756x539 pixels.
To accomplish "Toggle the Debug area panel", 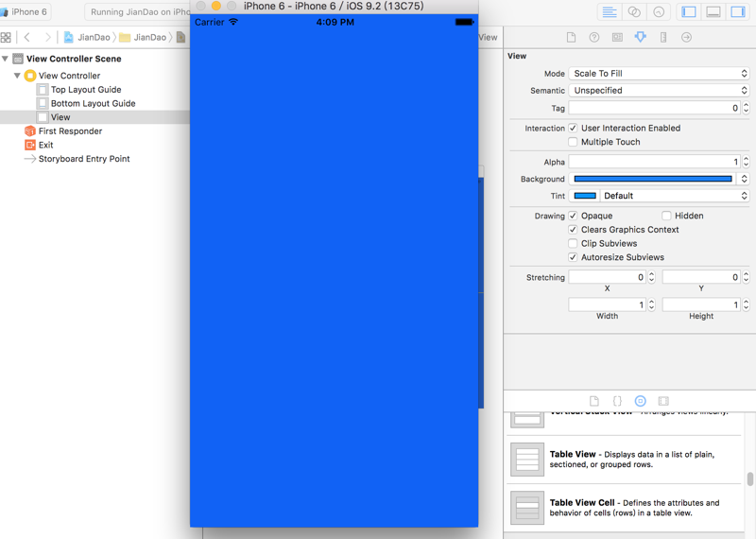I will (713, 12).
